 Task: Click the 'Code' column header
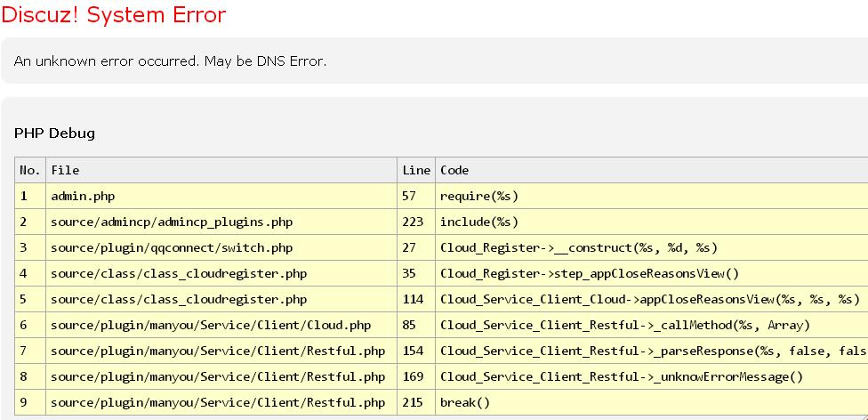pyautogui.click(x=652, y=170)
